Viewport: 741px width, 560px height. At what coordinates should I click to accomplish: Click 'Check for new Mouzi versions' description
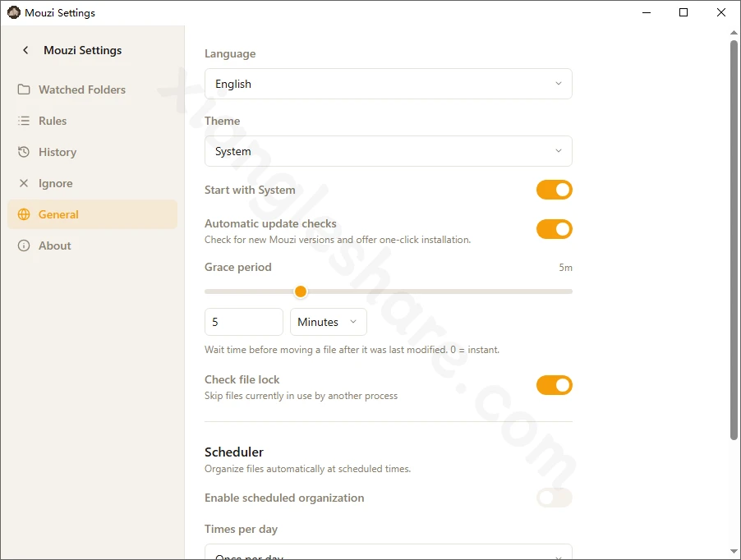tap(338, 240)
